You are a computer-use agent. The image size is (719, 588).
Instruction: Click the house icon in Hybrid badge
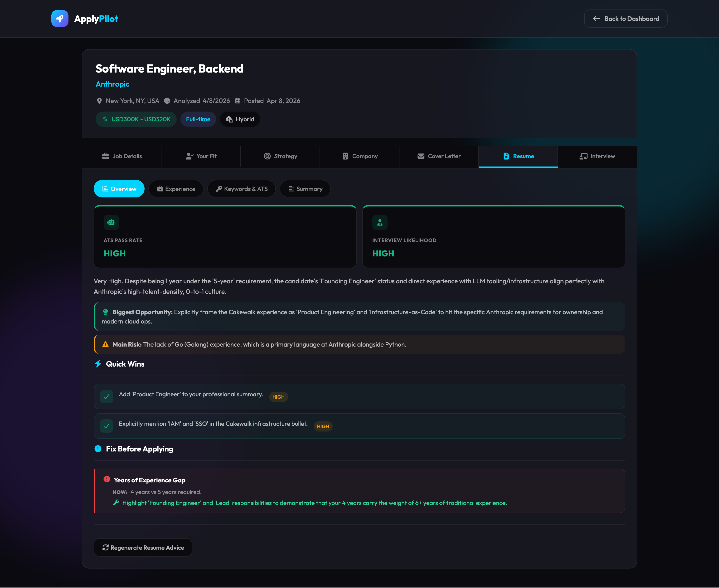[x=229, y=119]
